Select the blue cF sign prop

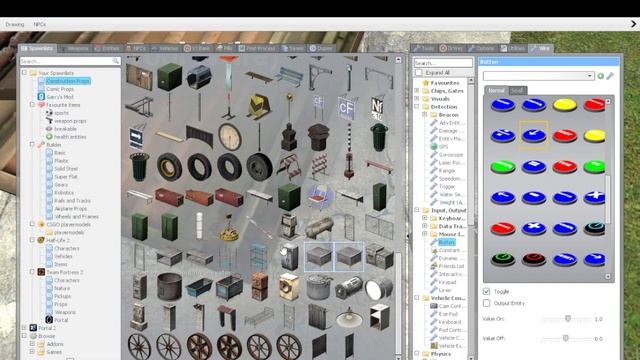pyautogui.click(x=348, y=107)
